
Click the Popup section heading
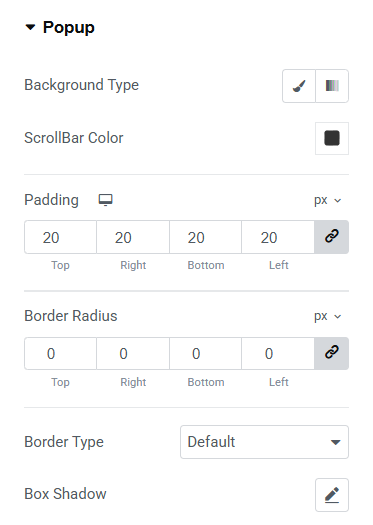pos(69,27)
